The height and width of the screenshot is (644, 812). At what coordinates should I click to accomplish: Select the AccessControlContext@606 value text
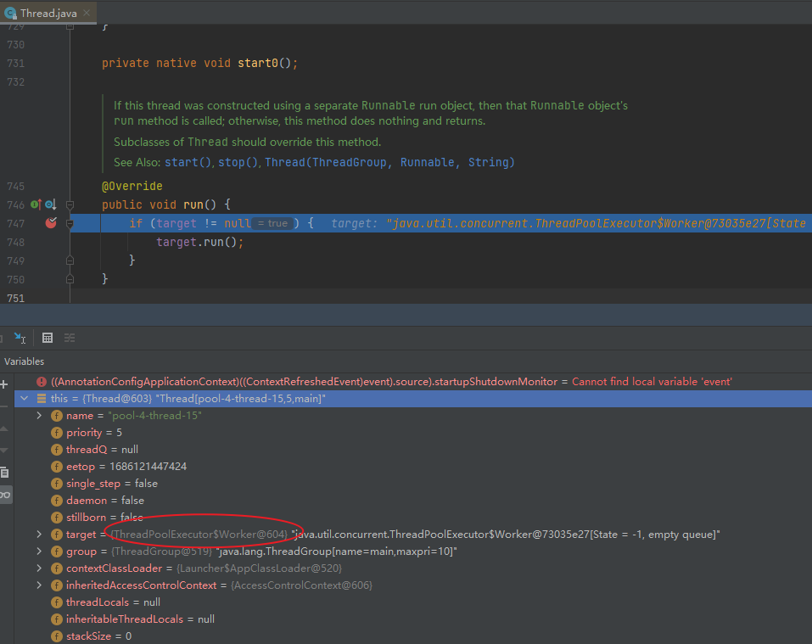[x=301, y=585]
